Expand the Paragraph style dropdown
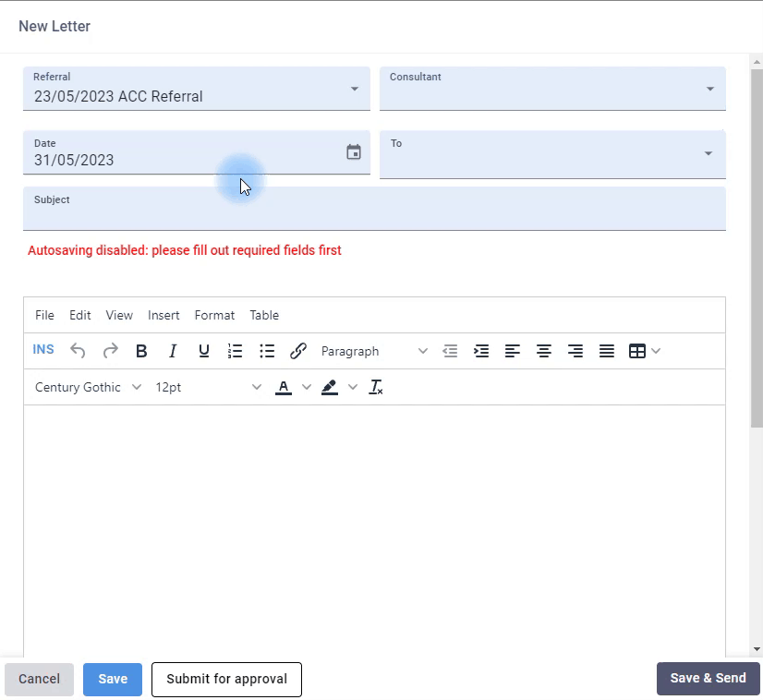Screen dimensions: 763x700 click(x=423, y=351)
